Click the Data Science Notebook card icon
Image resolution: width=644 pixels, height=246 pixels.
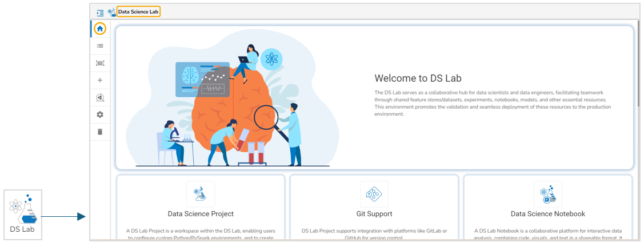pyautogui.click(x=548, y=194)
